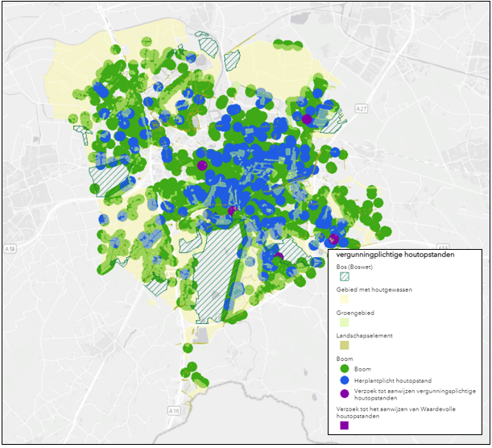The width and height of the screenshot is (492, 448).
Task: Click the 'Gebied met houtgewassen' legend label
Action: click(374, 290)
